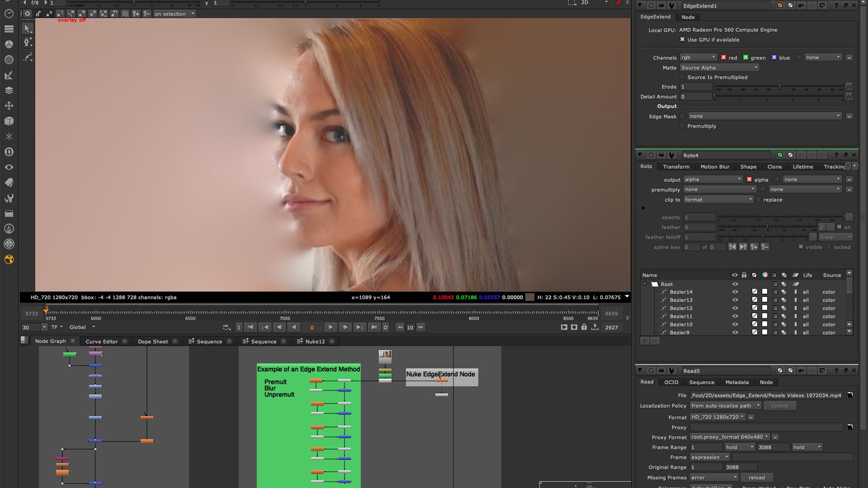Switch to the Curve Editor tab
The height and width of the screenshot is (488, 868).
coord(102,342)
